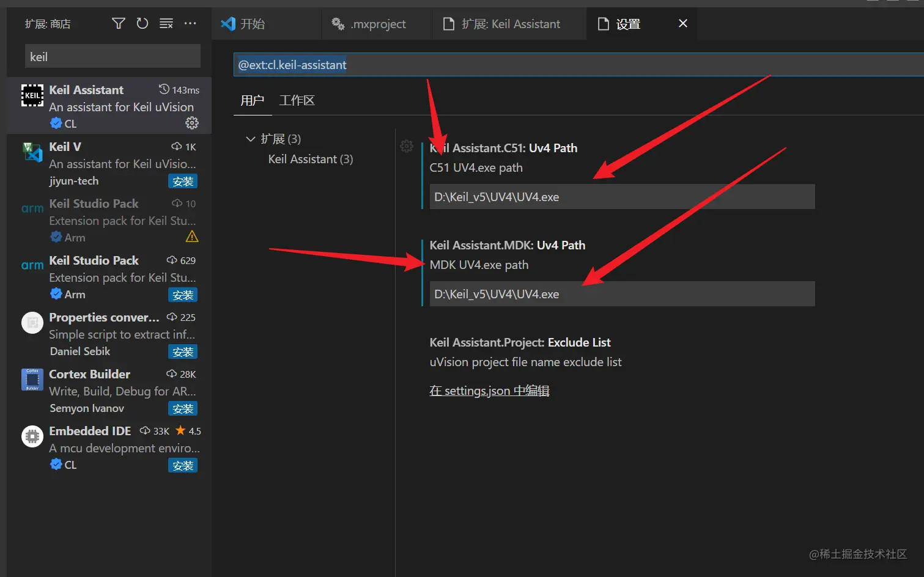The width and height of the screenshot is (924, 577).
Task: Open extensions view more actions menu
Action: click(x=190, y=23)
